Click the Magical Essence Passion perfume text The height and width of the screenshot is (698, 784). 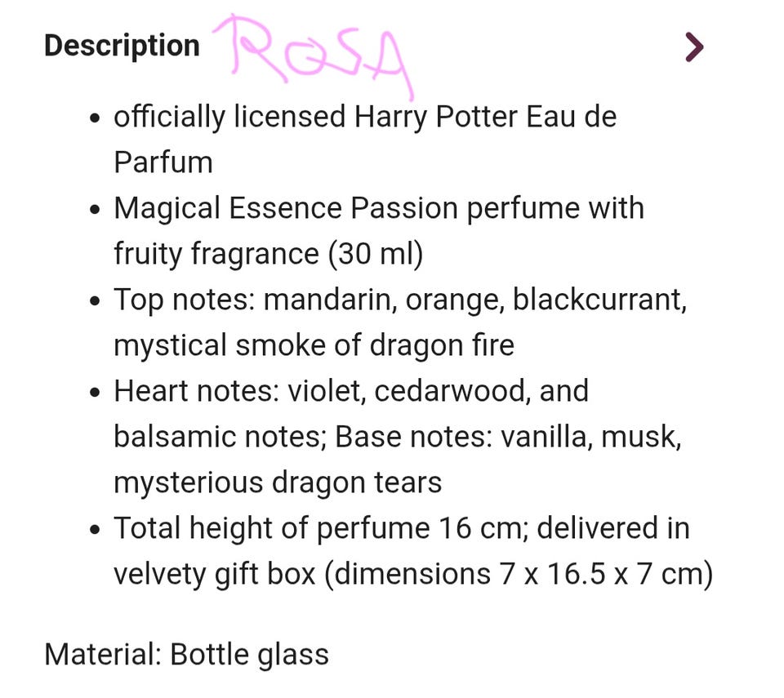(379, 208)
